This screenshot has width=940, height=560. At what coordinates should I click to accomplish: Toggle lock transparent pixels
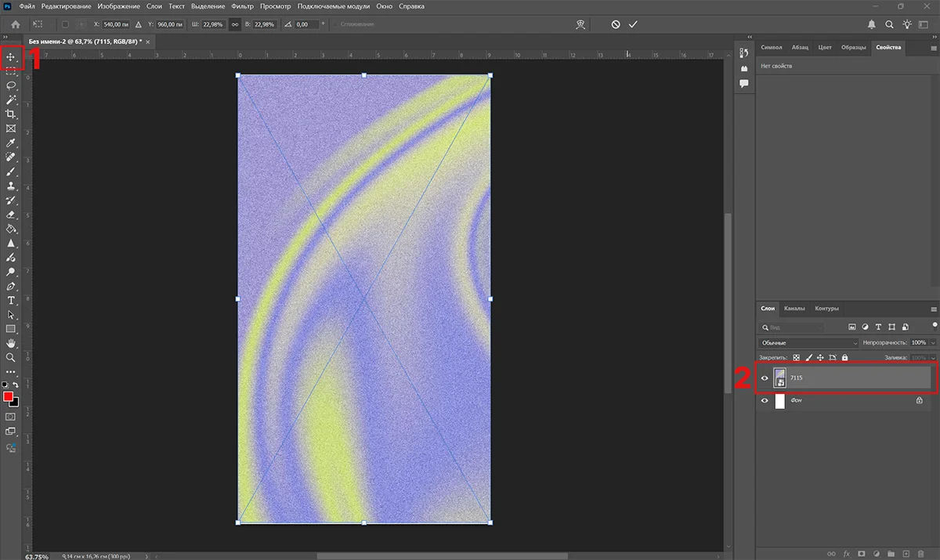click(797, 357)
